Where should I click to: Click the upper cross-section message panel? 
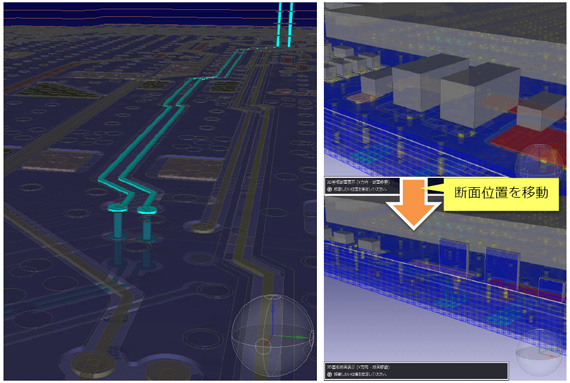coord(362,185)
